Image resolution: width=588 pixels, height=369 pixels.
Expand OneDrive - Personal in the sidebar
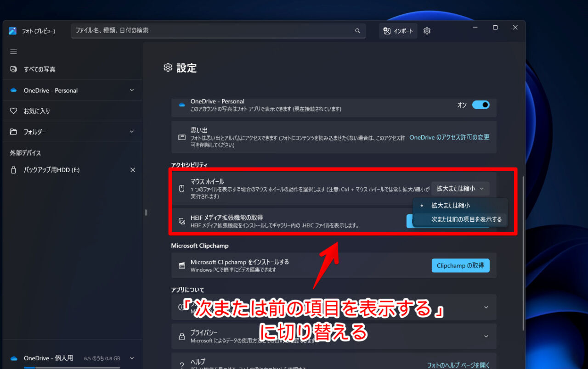132,90
